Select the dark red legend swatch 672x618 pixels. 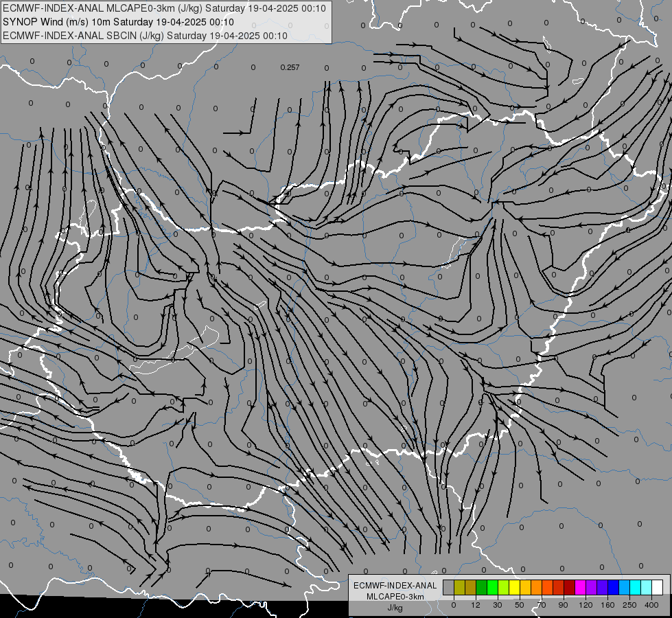tap(569, 587)
